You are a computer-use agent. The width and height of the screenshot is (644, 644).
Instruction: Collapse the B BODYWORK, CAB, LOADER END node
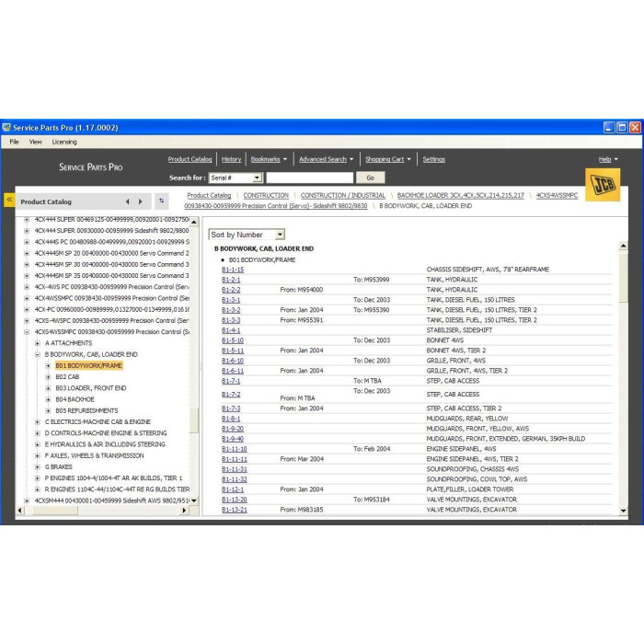point(38,354)
